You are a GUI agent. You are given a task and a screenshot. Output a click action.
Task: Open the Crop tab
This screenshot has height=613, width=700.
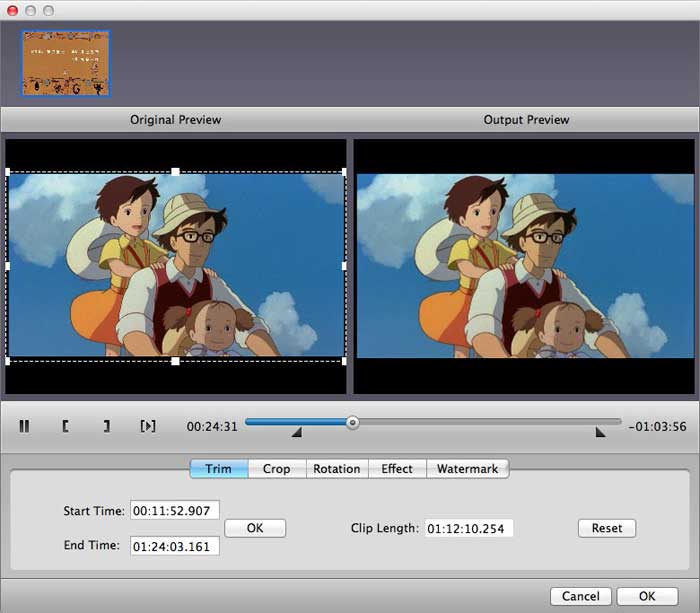click(x=277, y=469)
